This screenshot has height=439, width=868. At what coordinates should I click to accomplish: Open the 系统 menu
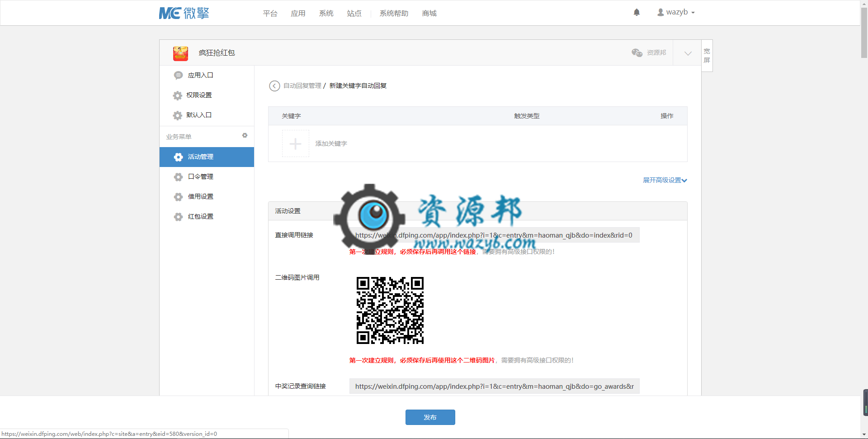[326, 14]
